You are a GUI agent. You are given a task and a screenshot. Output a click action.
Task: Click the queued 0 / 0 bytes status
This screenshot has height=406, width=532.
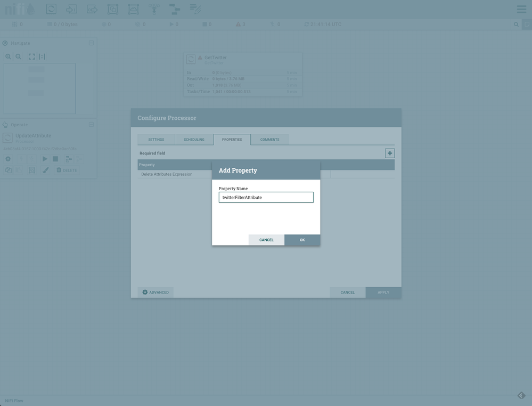[62, 25]
